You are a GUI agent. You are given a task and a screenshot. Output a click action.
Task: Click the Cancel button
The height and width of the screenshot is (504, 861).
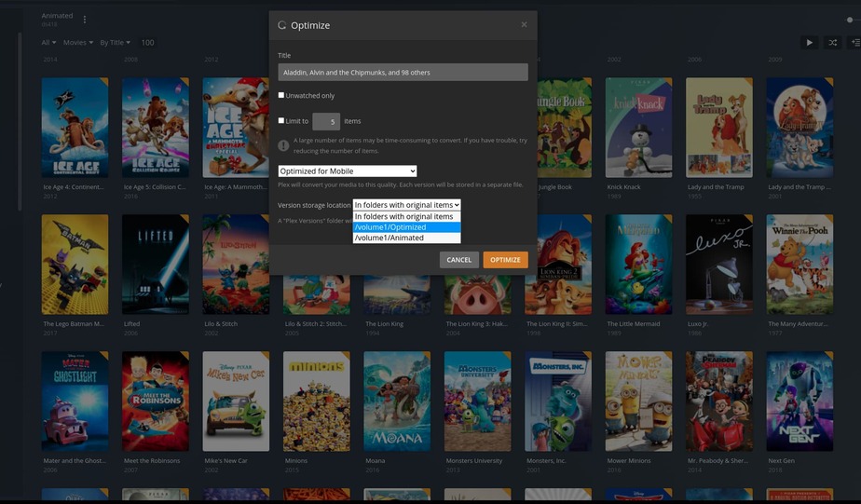click(x=459, y=260)
